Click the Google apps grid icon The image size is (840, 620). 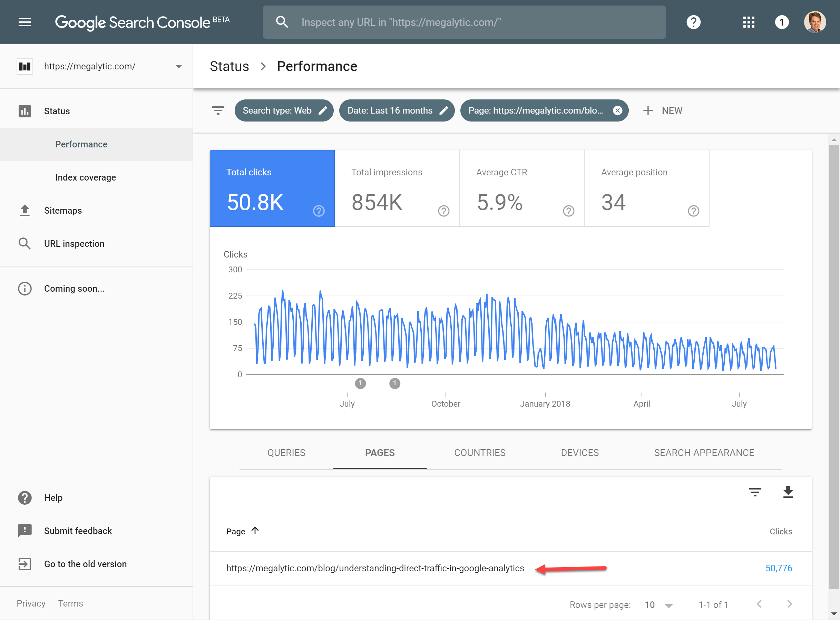(749, 22)
